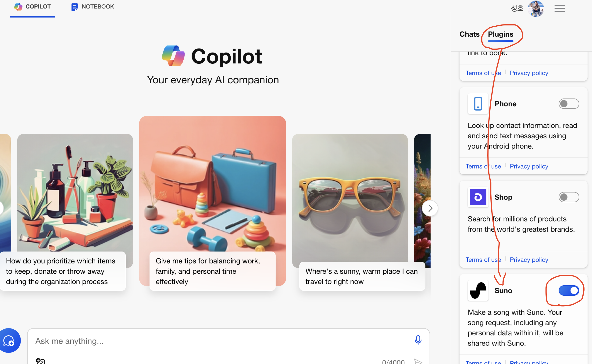The height and width of the screenshot is (364, 592).
Task: Click the Suno plugin logo icon
Action: point(478,290)
